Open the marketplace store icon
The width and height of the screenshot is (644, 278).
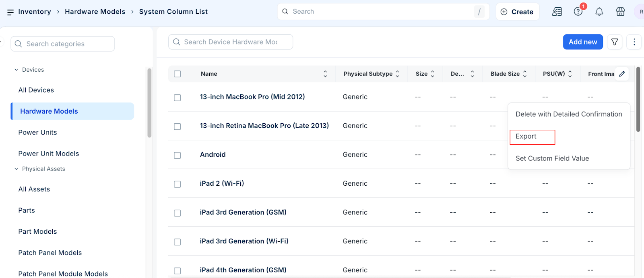[x=621, y=12]
